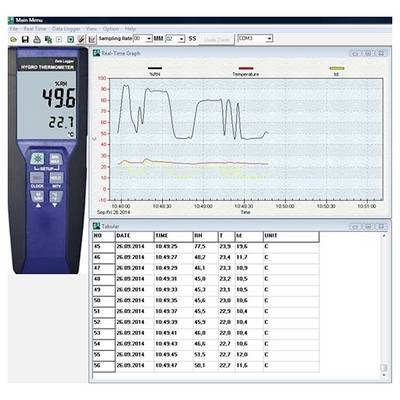The image size is (400, 400).
Task: Open the File menu
Action: click(14, 29)
